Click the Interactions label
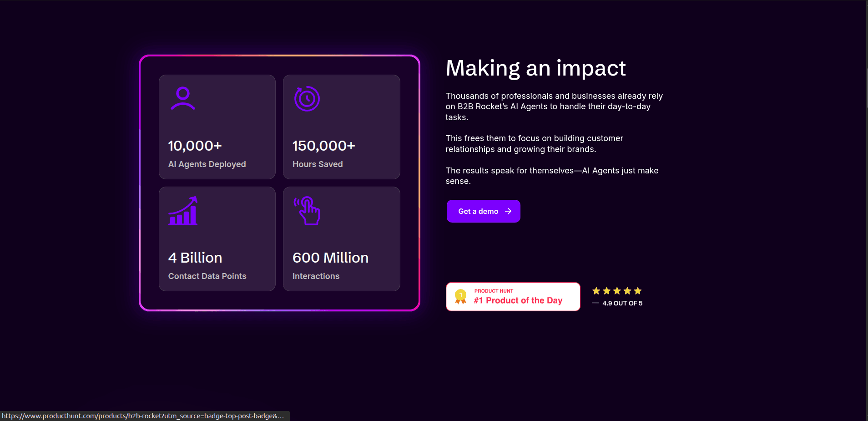Screen dimensions: 868x421 pyautogui.click(x=316, y=276)
